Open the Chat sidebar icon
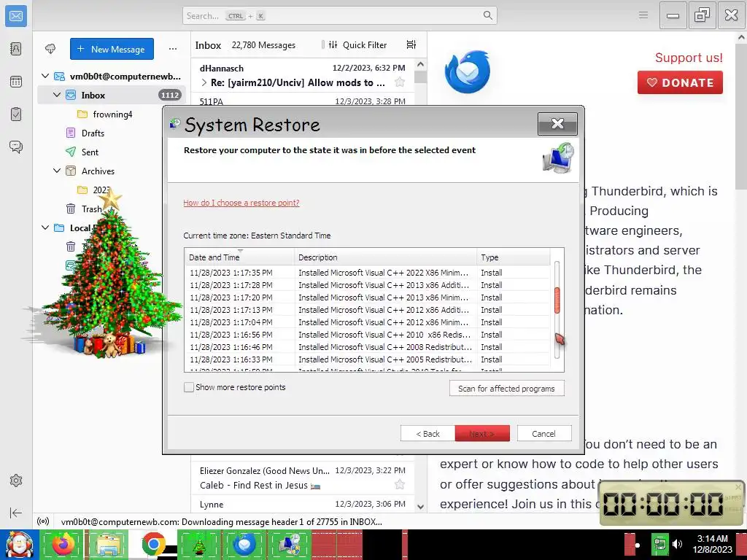The width and height of the screenshot is (747, 560). (x=16, y=147)
